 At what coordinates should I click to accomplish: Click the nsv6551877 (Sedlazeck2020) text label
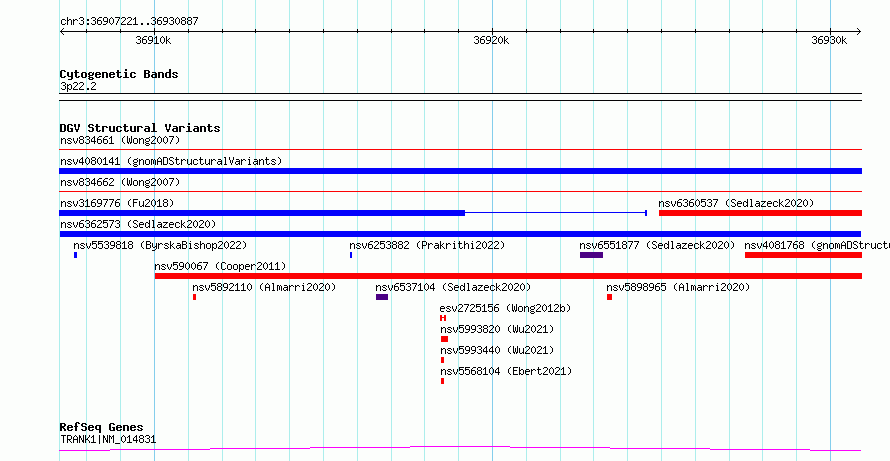click(657, 245)
